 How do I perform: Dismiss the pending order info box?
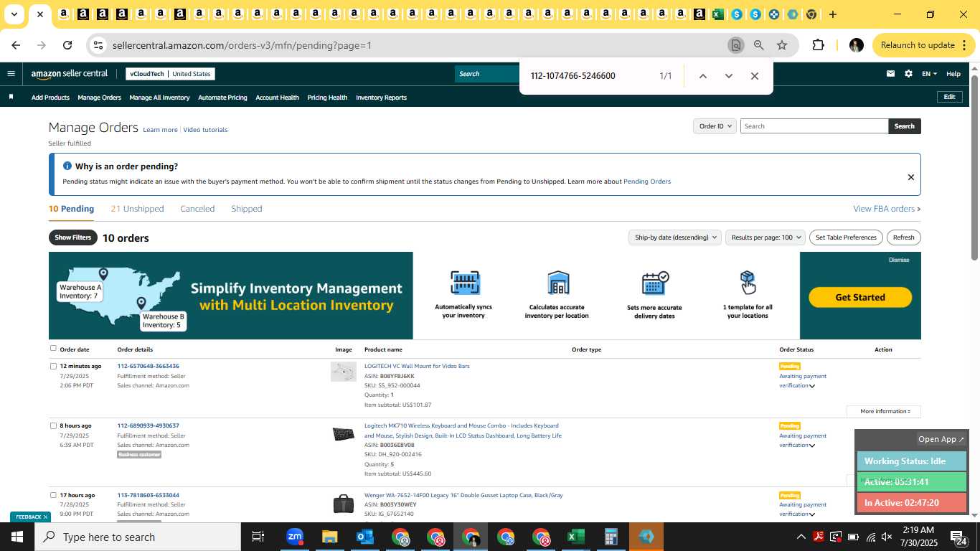point(910,177)
